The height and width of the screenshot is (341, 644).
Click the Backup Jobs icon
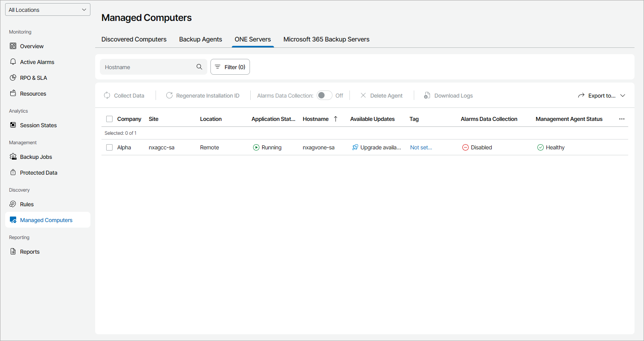[13, 156]
